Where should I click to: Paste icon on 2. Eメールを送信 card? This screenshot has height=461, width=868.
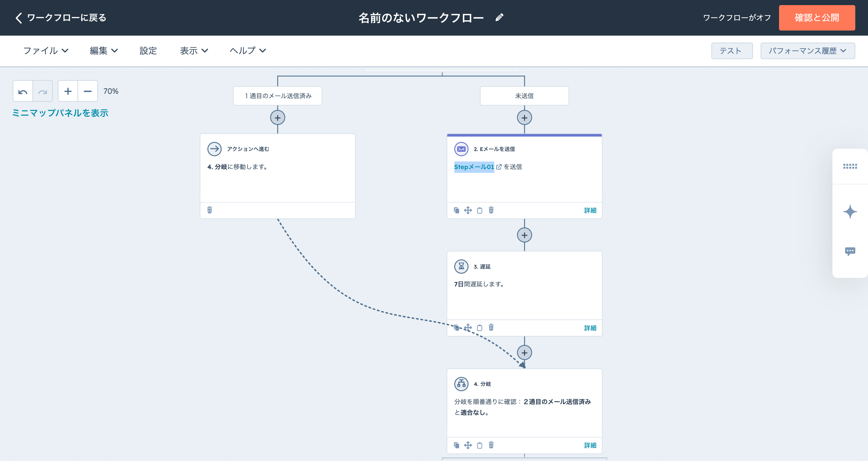point(479,210)
